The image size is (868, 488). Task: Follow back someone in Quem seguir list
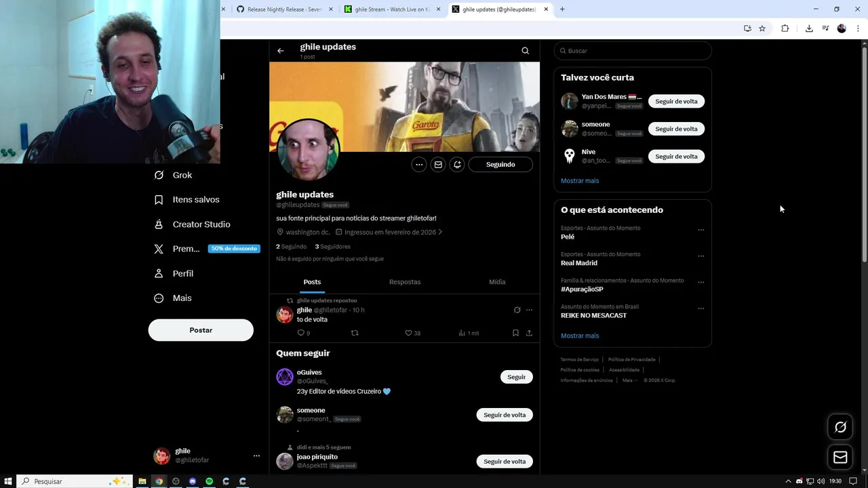[505, 415]
